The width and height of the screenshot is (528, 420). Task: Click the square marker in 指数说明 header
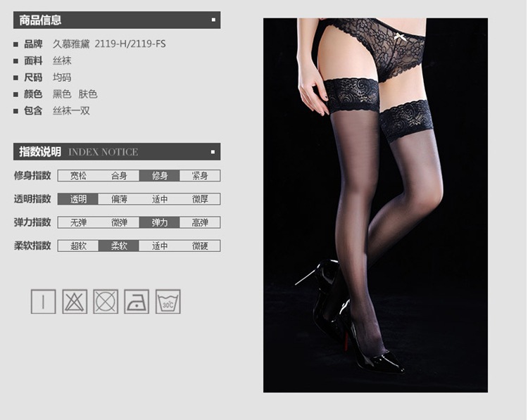pyautogui.click(x=213, y=152)
